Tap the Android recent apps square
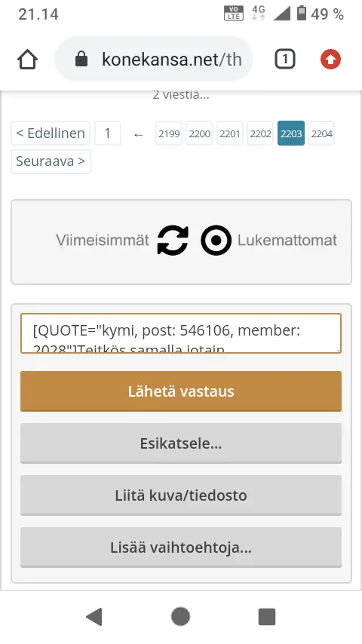 coord(267,617)
